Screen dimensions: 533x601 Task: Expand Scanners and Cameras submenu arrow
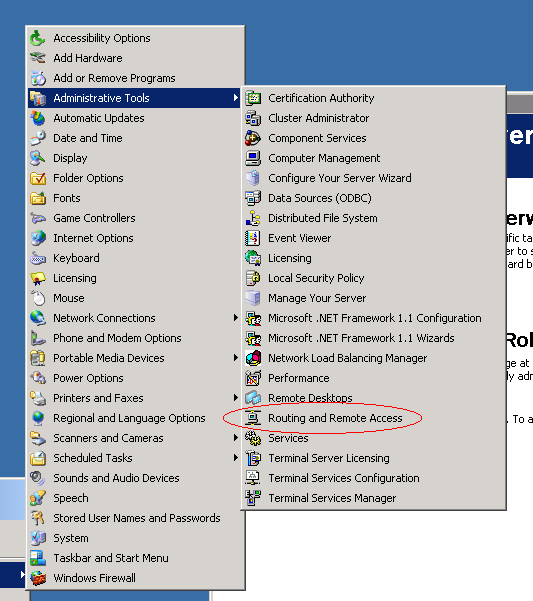[x=236, y=437]
